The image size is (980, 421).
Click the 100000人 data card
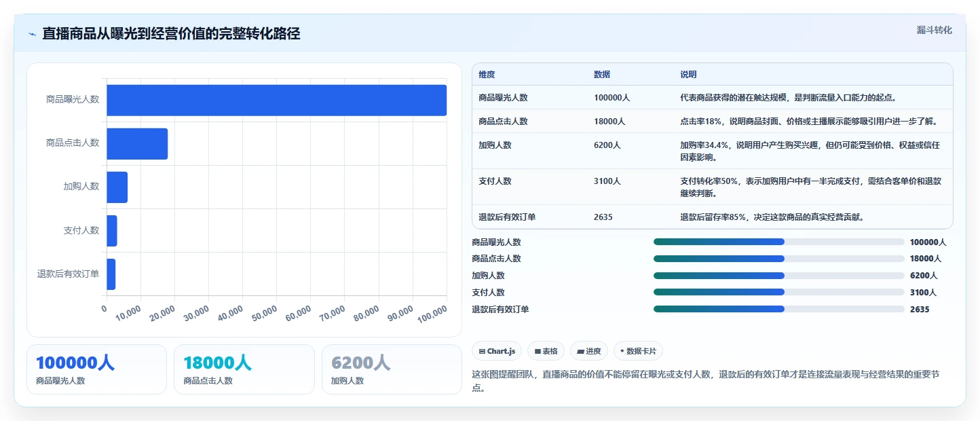96,369
